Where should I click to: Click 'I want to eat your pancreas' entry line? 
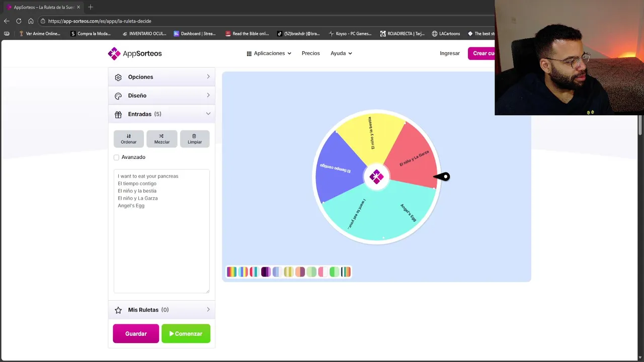click(148, 176)
